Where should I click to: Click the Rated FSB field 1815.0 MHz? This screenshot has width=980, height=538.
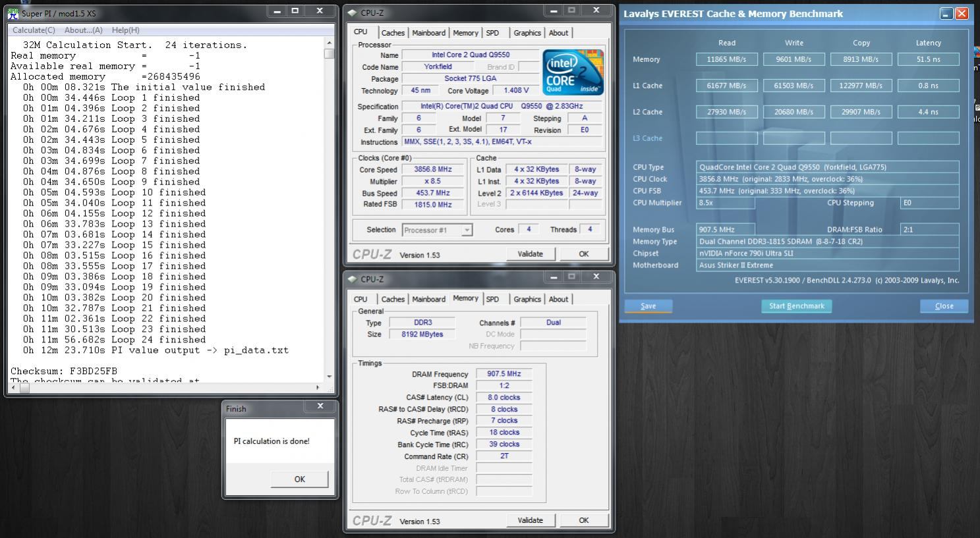[x=432, y=205]
